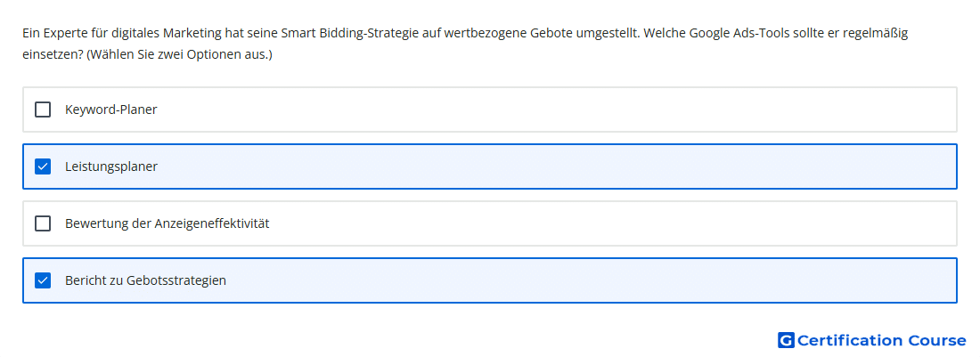Click the Leistungsplaner label text
Viewport: 980px width, 357px height.
coord(111,166)
